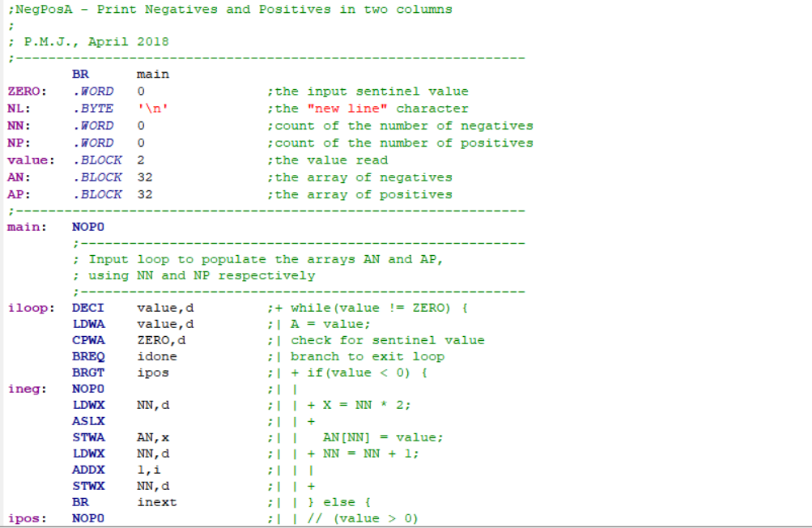This screenshot has width=812, height=528.
Task: Click the DECI instruction mnemonic
Action: pyautogui.click(x=87, y=307)
